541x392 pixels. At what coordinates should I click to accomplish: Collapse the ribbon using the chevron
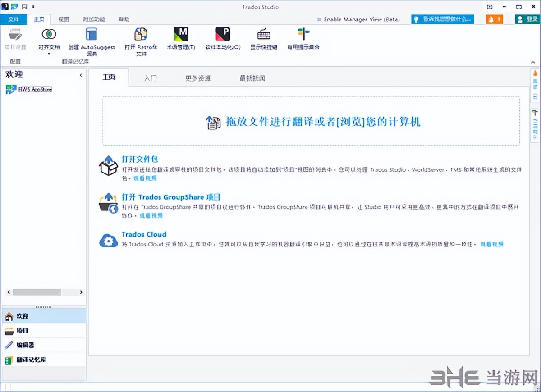click(532, 62)
